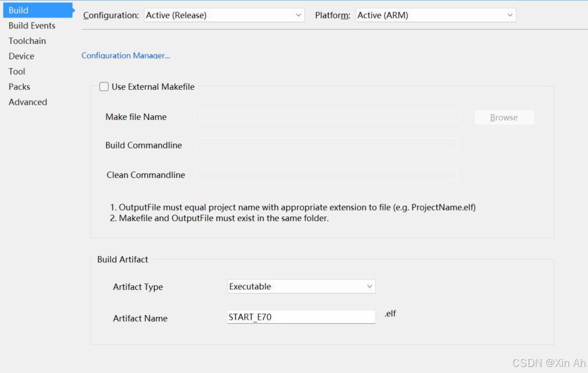Viewport: 588px width, 373px height.
Task: Open the Platform dropdown
Action: click(435, 15)
